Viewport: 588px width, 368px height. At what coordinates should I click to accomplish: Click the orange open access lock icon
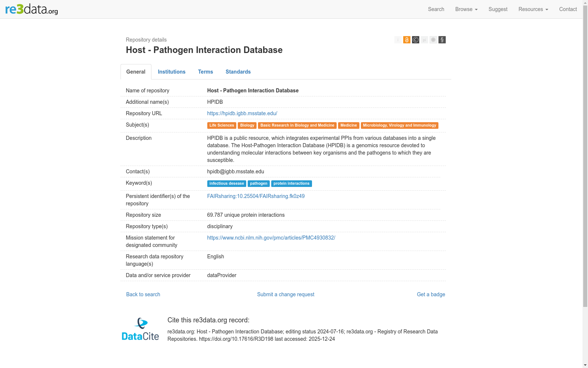[407, 40]
